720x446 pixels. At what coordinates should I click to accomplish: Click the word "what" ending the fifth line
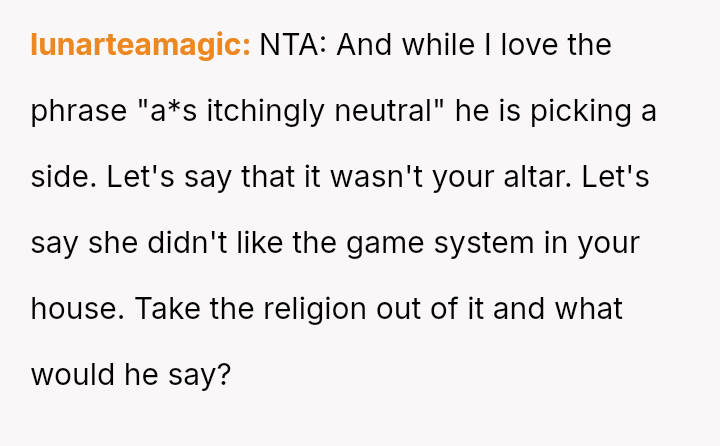tap(589, 309)
